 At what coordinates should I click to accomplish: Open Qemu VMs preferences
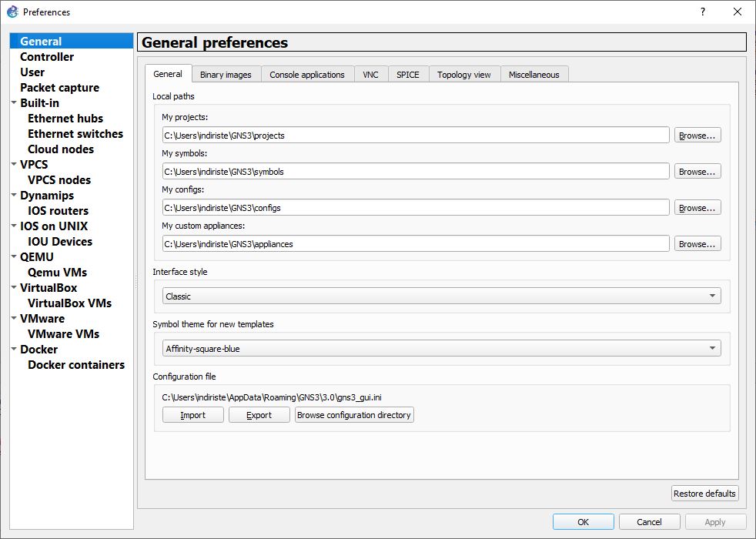tap(58, 273)
